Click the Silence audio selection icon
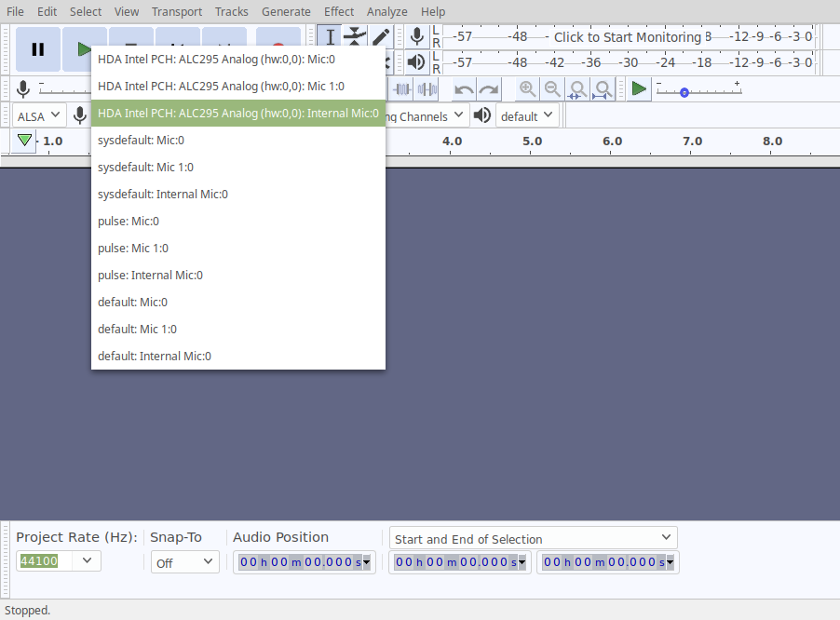Viewport: 840px width, 620px height. (427, 89)
